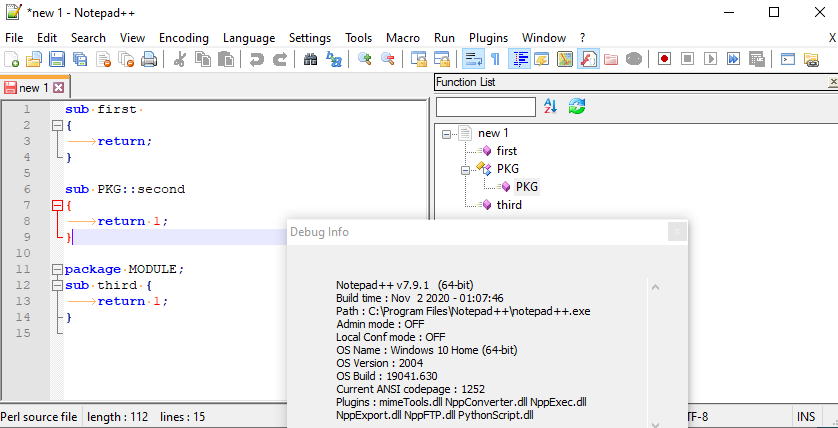
Task: Click the Open file toolbar icon
Action: coord(34,59)
